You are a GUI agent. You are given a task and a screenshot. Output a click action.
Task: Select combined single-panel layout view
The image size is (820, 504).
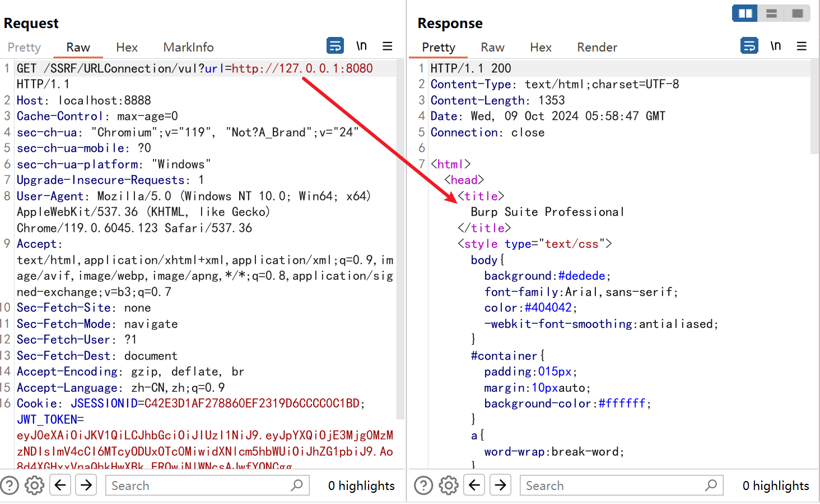[798, 13]
